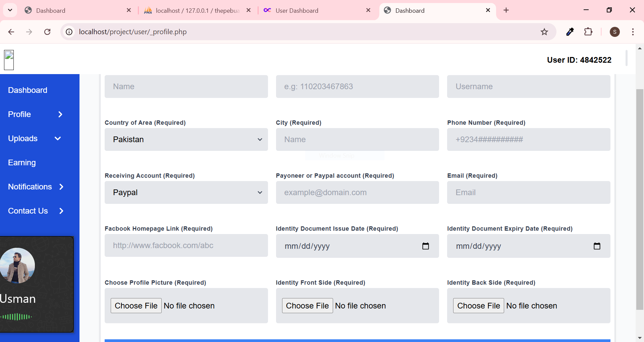644x342 pixels.
Task: Click the Username input field
Action: pos(529,87)
